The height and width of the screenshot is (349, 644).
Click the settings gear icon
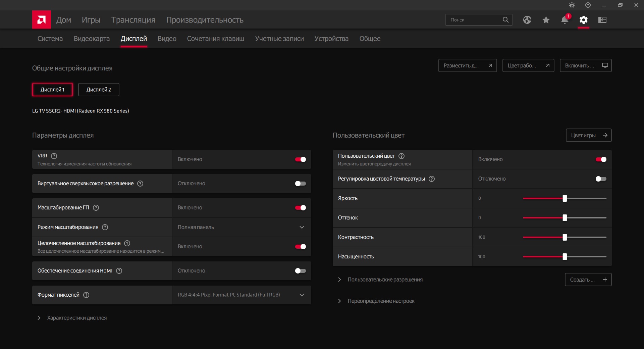(x=583, y=20)
